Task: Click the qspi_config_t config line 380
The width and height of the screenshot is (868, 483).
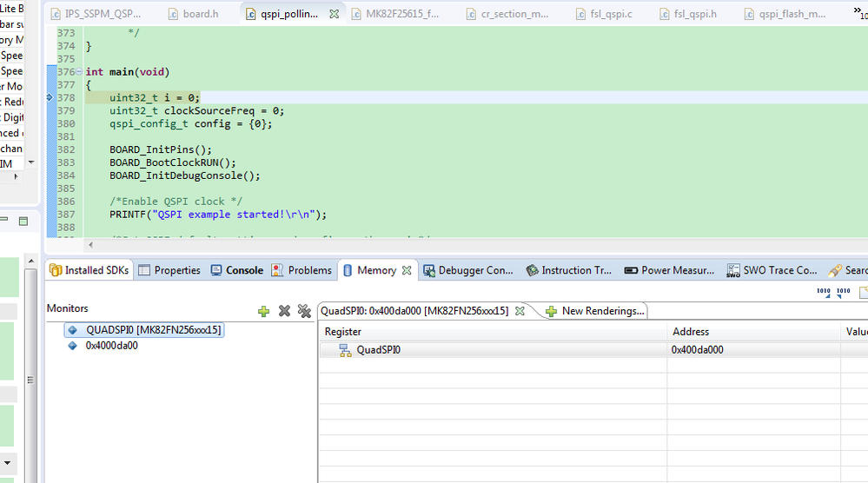Action: [x=191, y=123]
